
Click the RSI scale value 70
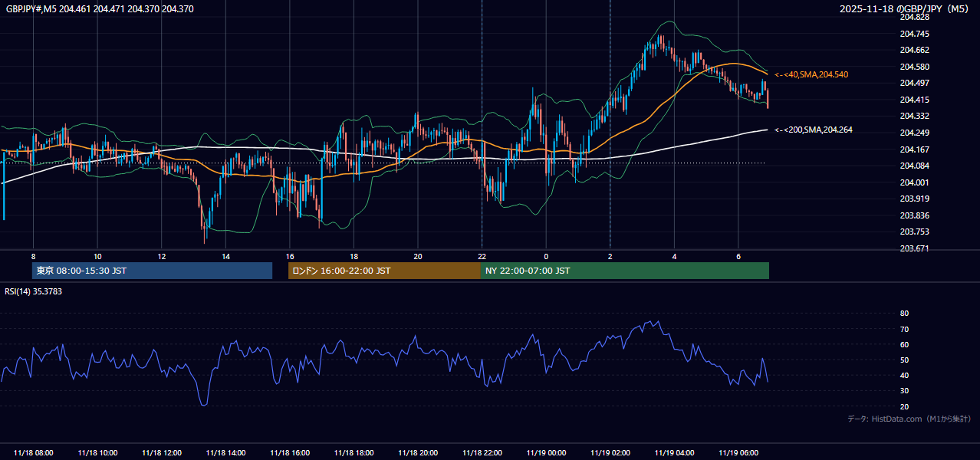pyautogui.click(x=904, y=329)
